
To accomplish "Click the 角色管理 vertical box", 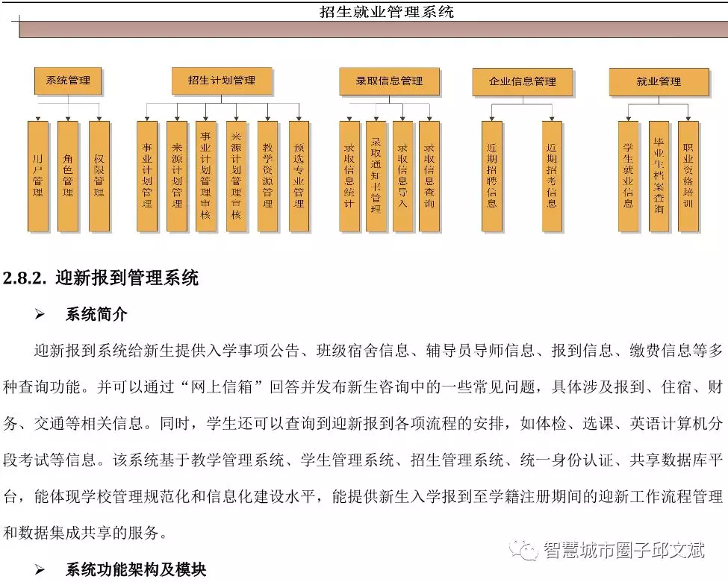I will click(x=68, y=176).
